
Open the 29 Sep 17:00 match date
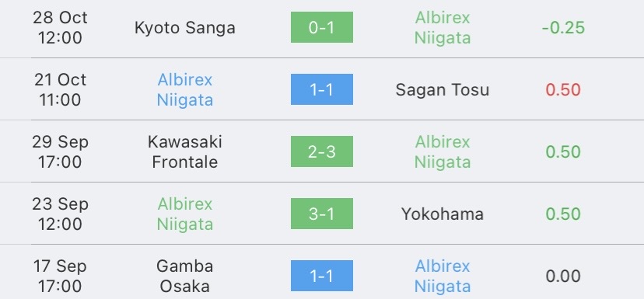point(60,151)
